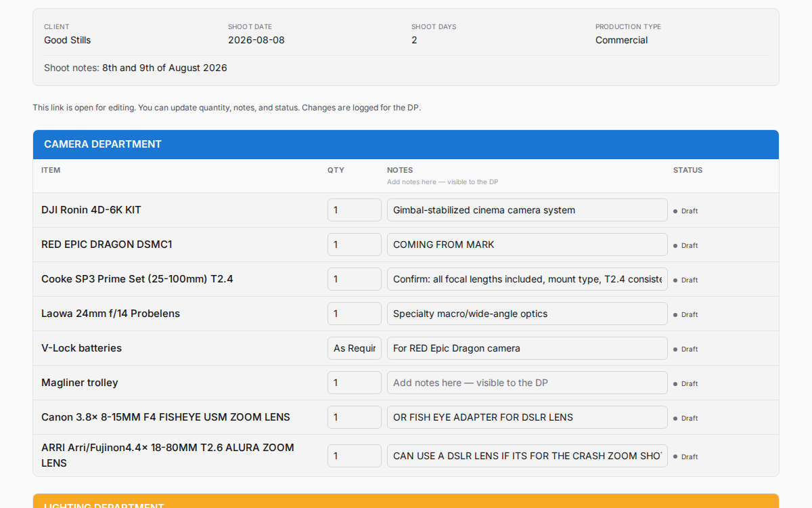
Task: Open status Draft for Cooke SP3 Prime Set
Action: point(685,280)
